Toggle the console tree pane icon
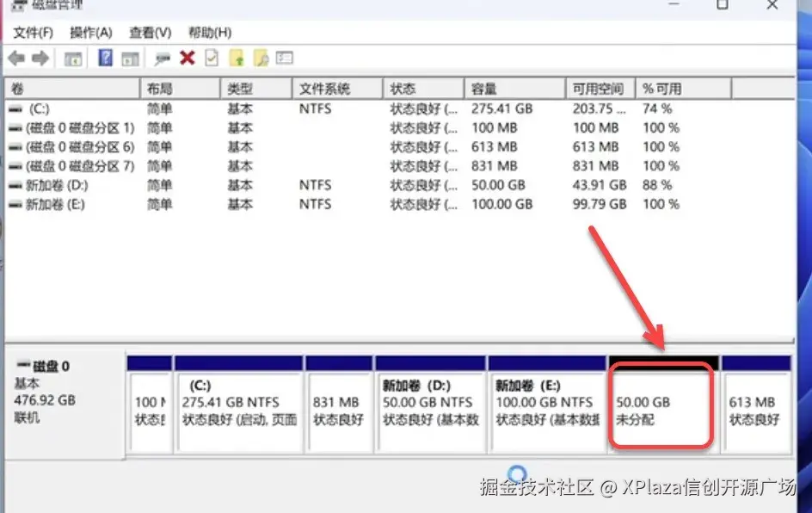 pos(73,59)
